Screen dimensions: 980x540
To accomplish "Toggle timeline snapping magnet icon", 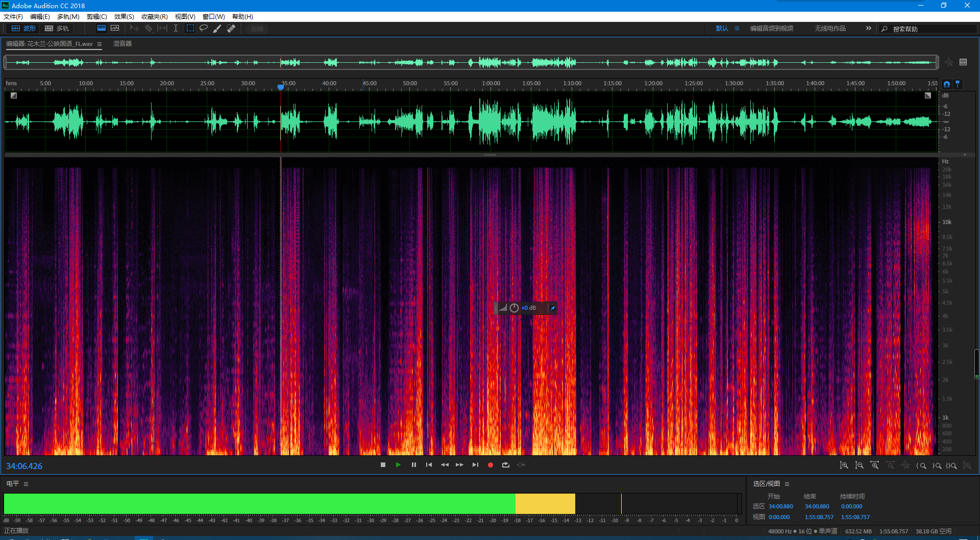I will tap(947, 84).
